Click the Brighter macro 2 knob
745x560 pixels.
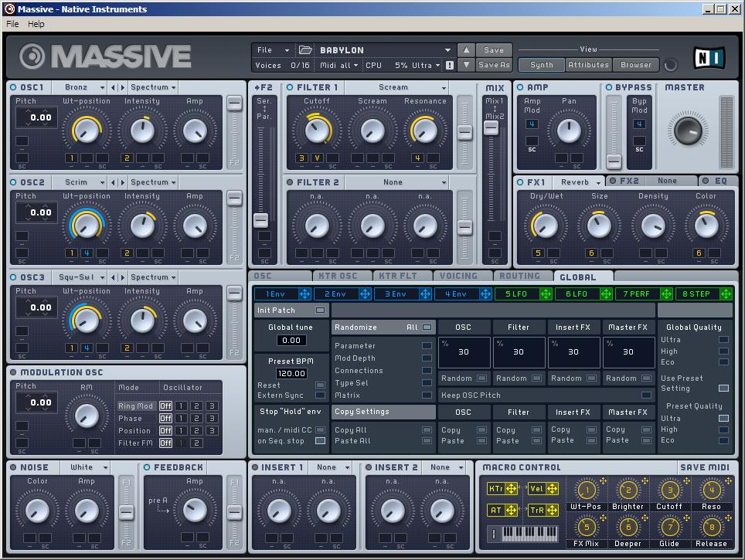coord(628,490)
